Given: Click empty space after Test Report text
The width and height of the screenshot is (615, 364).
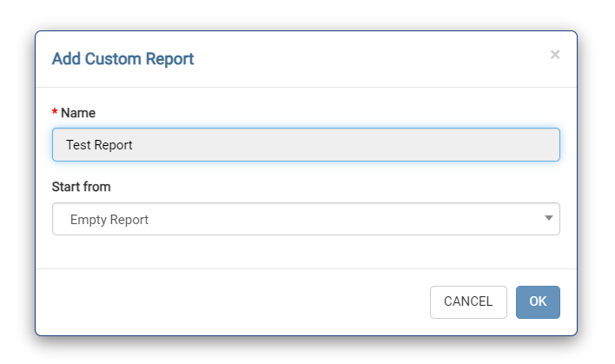Looking at the screenshot, I should [x=347, y=145].
